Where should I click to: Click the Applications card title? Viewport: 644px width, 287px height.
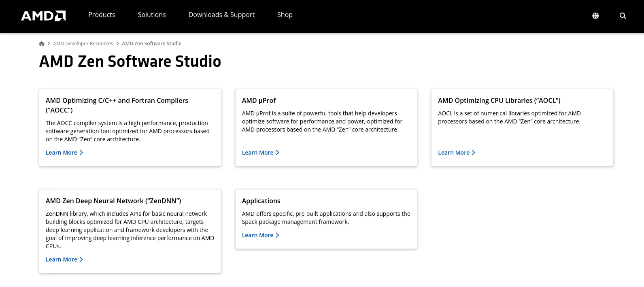(261, 201)
